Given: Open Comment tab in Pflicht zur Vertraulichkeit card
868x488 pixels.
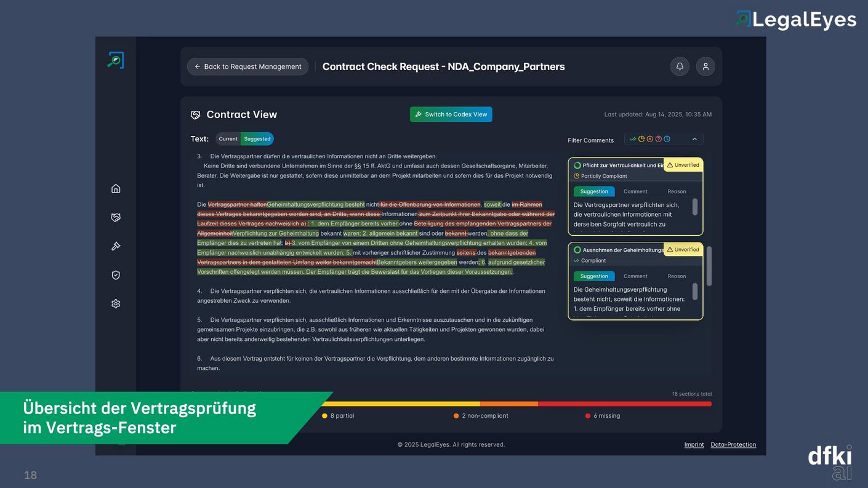Looking at the screenshot, I should pos(635,191).
